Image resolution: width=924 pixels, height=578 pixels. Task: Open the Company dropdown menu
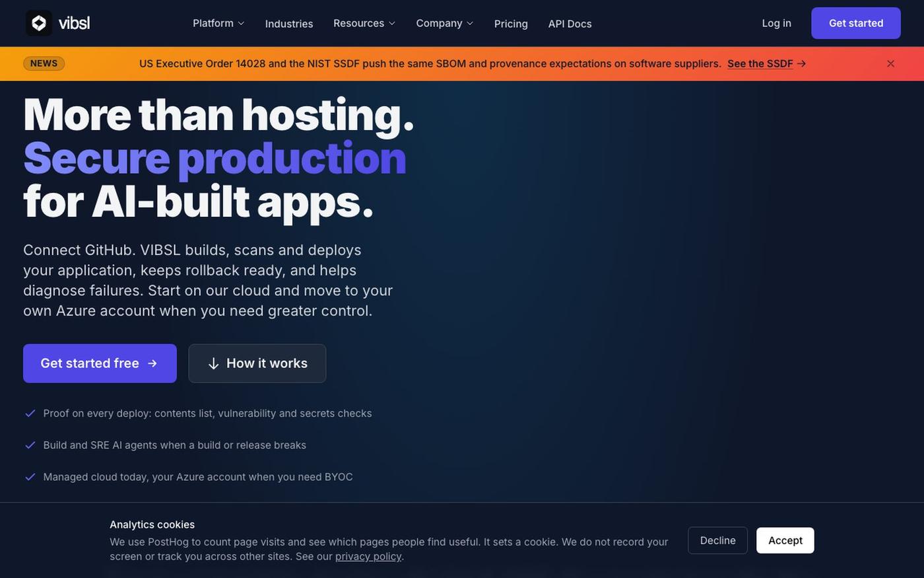445,23
